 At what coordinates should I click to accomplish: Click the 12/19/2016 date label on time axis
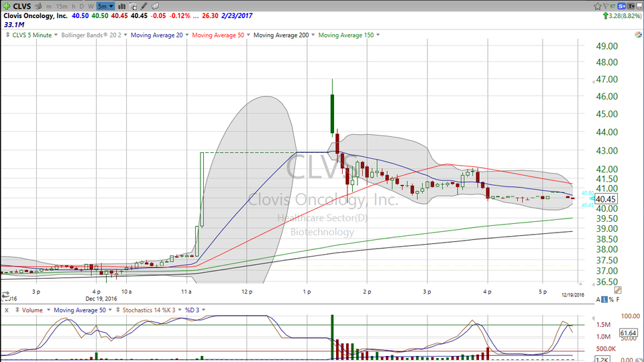pyautogui.click(x=572, y=295)
